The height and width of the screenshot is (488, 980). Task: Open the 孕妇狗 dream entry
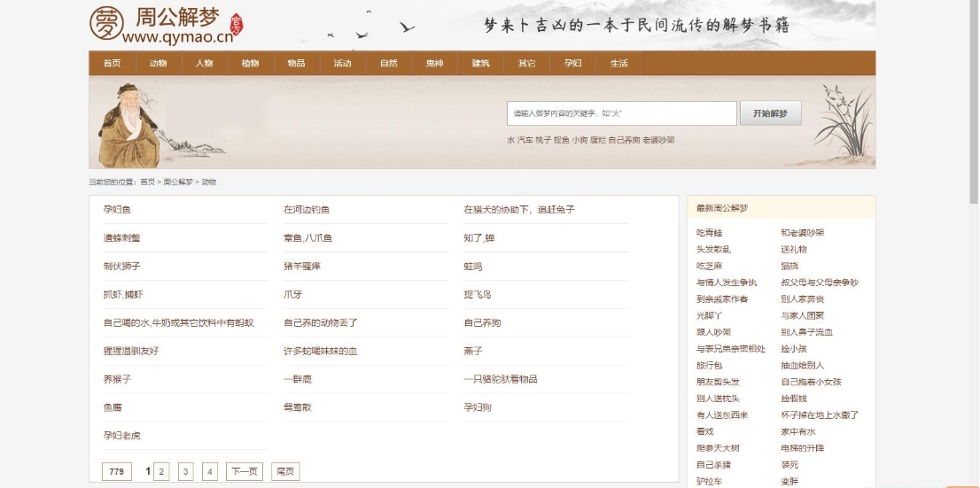tap(478, 407)
